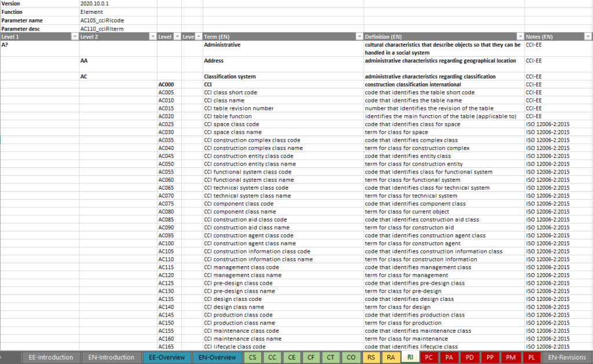
Task: Click the cell containing AC110_cciRIterm
Action: click(x=118, y=29)
